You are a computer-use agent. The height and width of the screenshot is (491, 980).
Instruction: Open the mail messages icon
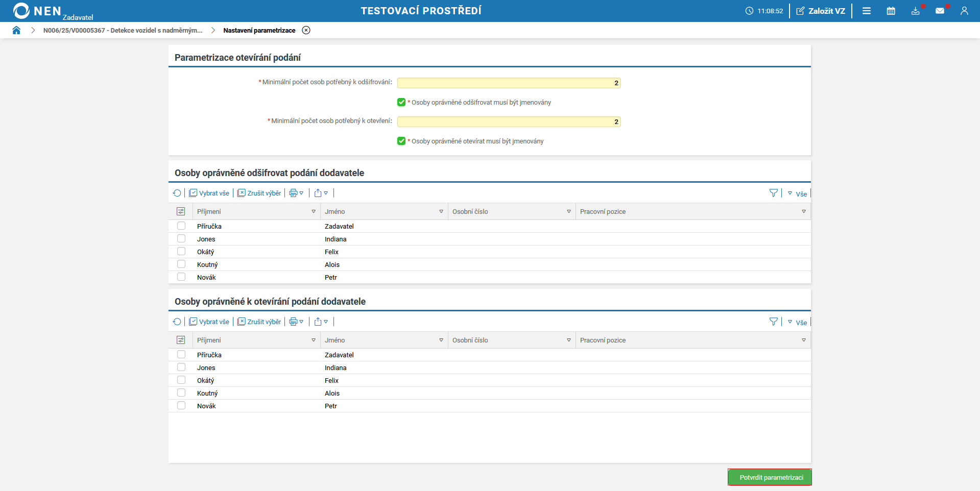tap(940, 11)
